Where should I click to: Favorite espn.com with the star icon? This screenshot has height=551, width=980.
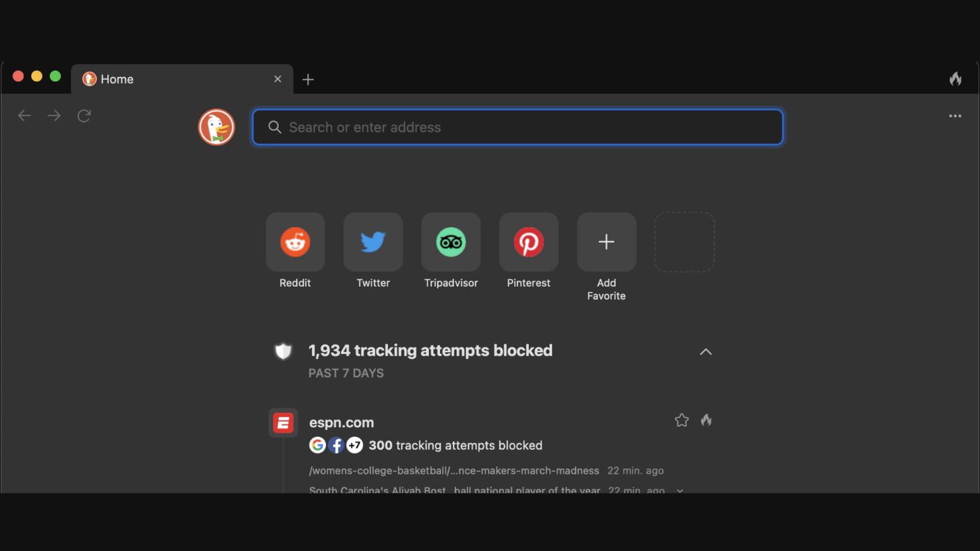point(681,420)
